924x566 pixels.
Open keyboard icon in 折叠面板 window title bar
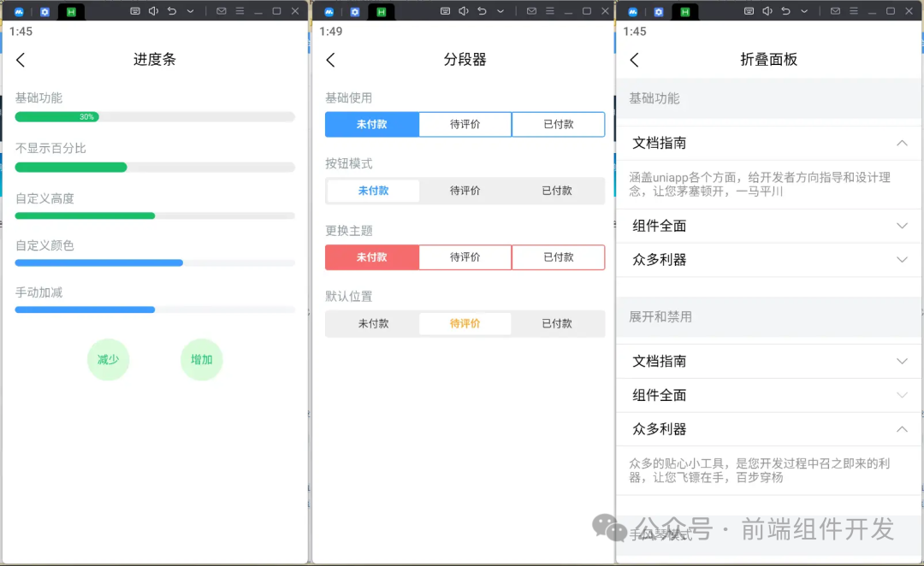[x=749, y=11]
